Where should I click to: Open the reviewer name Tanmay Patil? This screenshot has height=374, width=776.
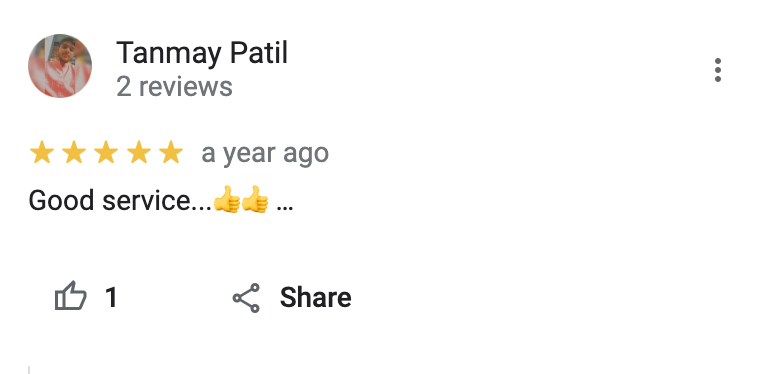tap(202, 53)
